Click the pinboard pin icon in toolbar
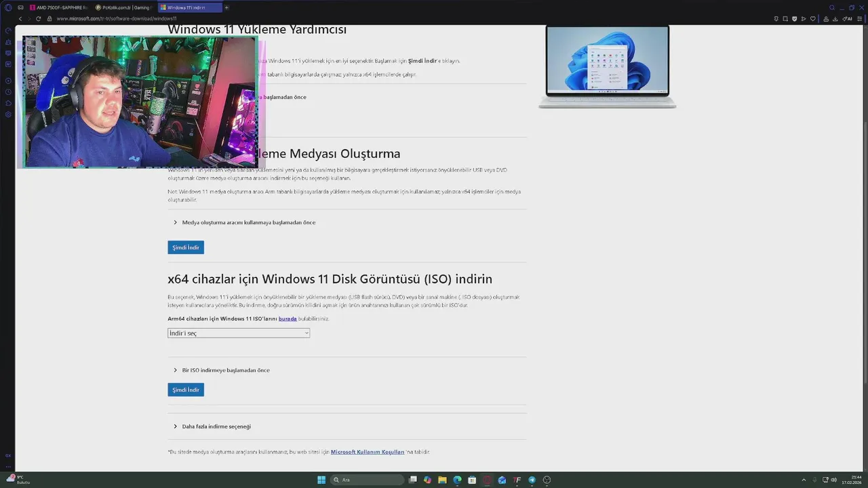This screenshot has width=868, height=488. coord(776,19)
